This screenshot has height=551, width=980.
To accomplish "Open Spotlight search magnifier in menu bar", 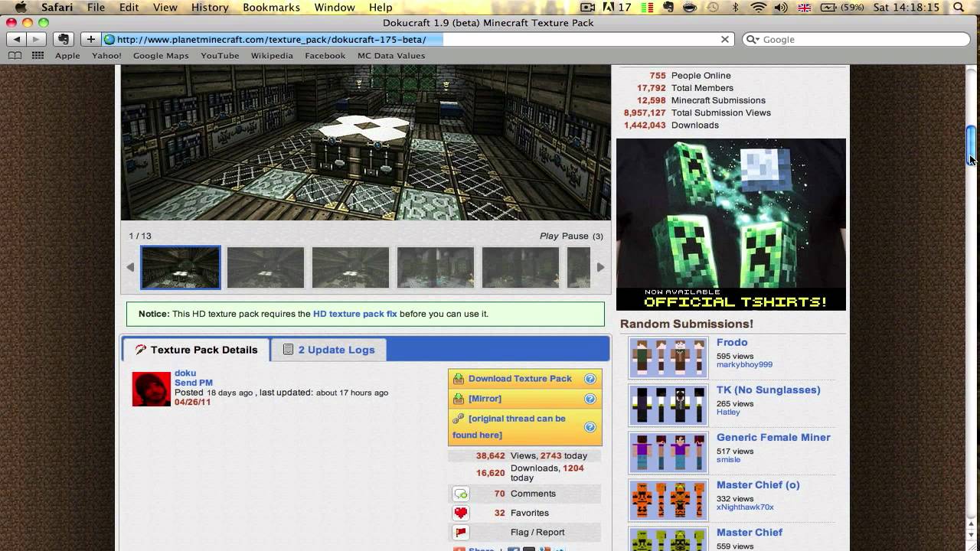I will click(959, 8).
